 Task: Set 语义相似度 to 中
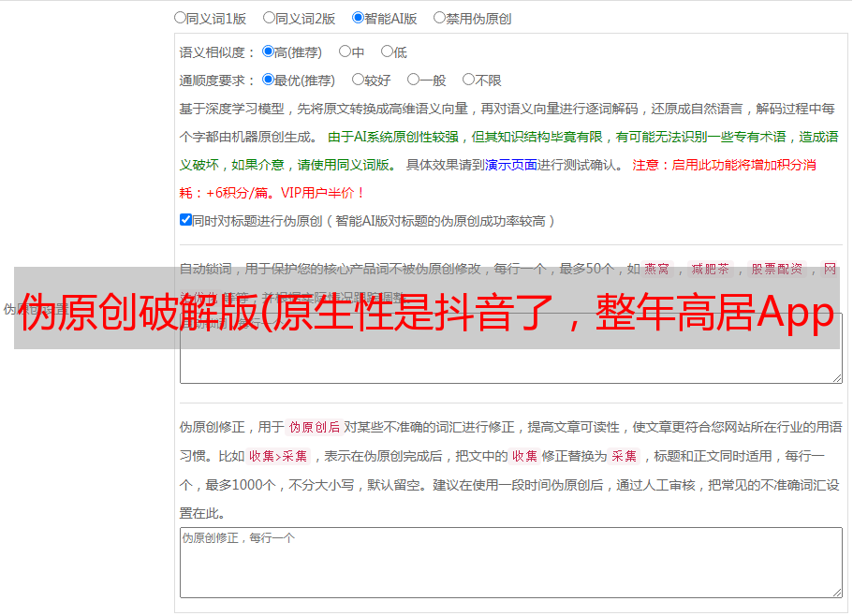[x=345, y=51]
